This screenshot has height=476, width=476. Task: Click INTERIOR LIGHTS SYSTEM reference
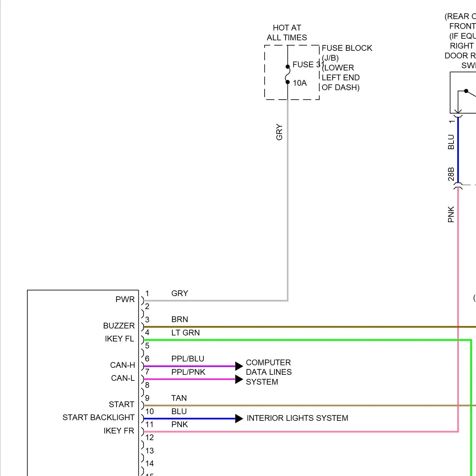(x=297, y=418)
